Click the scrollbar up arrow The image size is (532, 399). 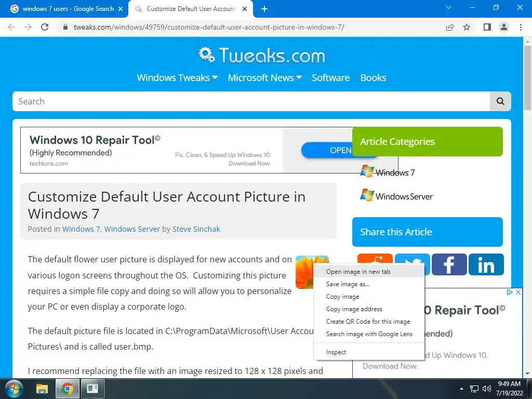[527, 41]
